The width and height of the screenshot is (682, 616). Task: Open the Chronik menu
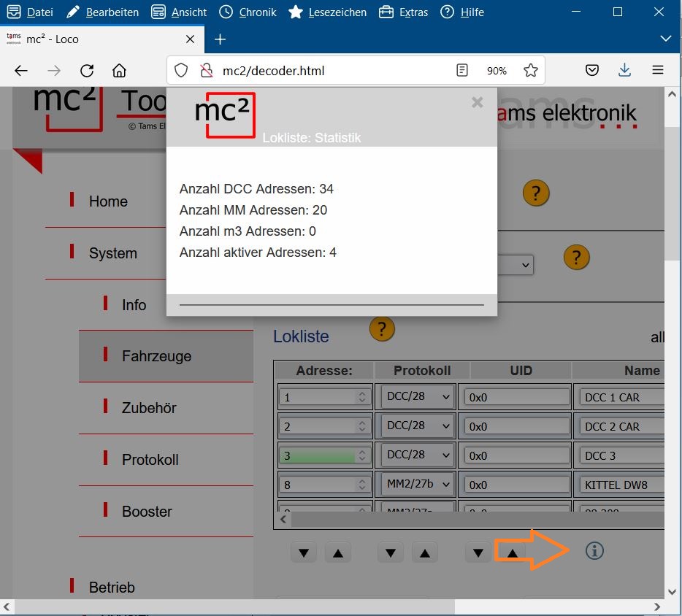[248, 12]
